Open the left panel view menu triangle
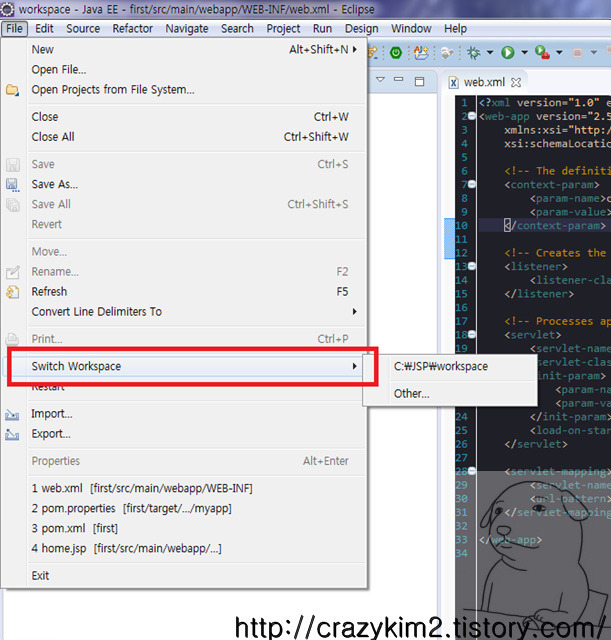The image size is (611, 640). 380,80
